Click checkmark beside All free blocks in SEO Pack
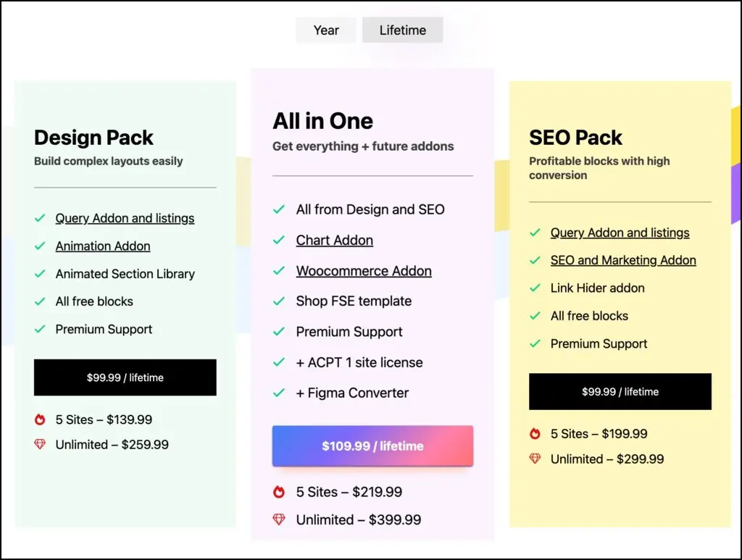The height and width of the screenshot is (560, 742). pyautogui.click(x=535, y=316)
